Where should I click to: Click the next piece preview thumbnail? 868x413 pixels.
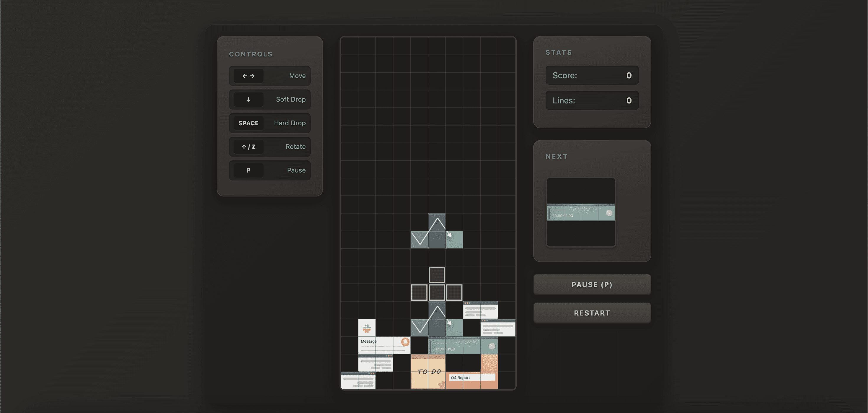tap(580, 212)
